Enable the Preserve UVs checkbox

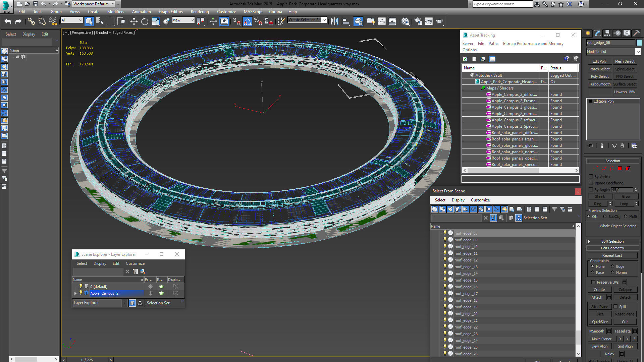(593, 282)
